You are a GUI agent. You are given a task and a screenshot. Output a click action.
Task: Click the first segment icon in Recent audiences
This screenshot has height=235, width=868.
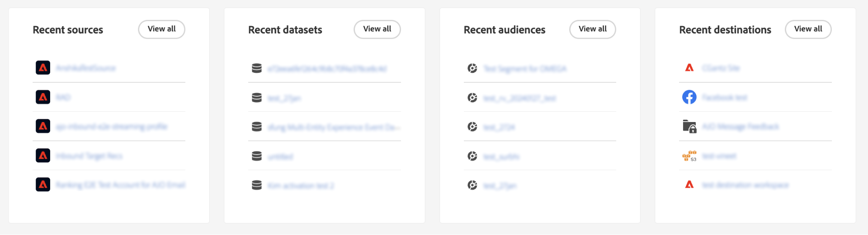(472, 68)
